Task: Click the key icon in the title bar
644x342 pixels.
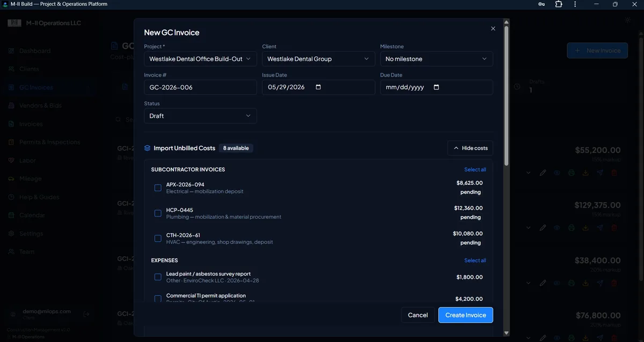Action: pyautogui.click(x=542, y=4)
